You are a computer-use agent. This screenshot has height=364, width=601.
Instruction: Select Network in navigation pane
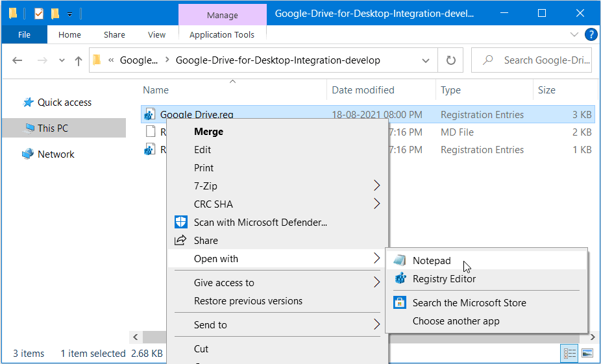click(56, 154)
